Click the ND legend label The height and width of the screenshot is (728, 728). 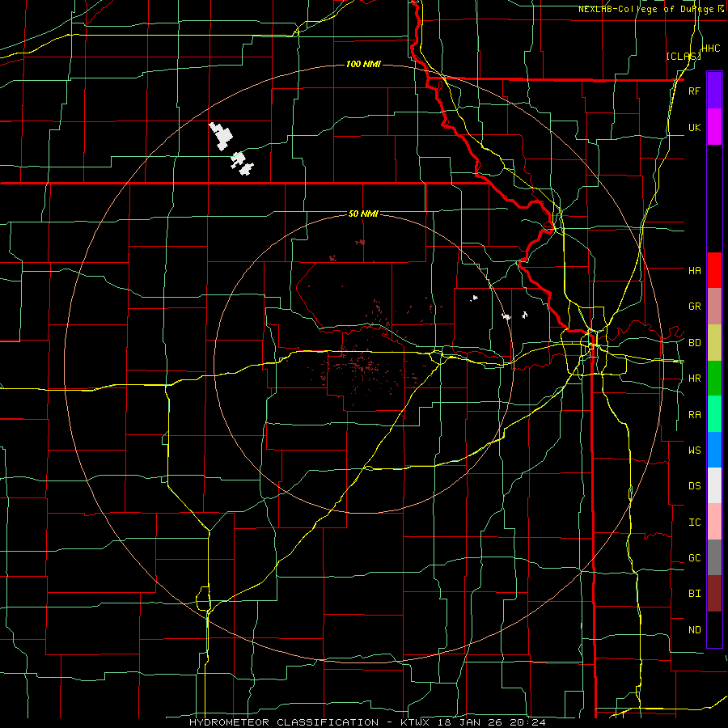click(694, 629)
